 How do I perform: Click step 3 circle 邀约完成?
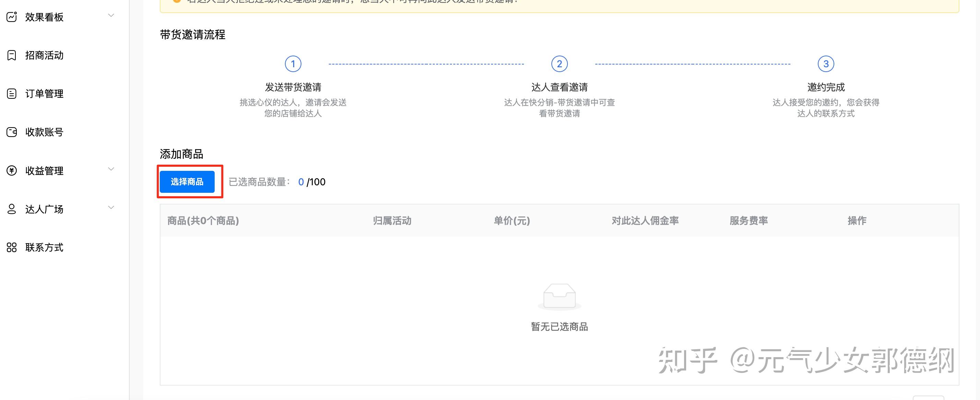[x=826, y=64]
